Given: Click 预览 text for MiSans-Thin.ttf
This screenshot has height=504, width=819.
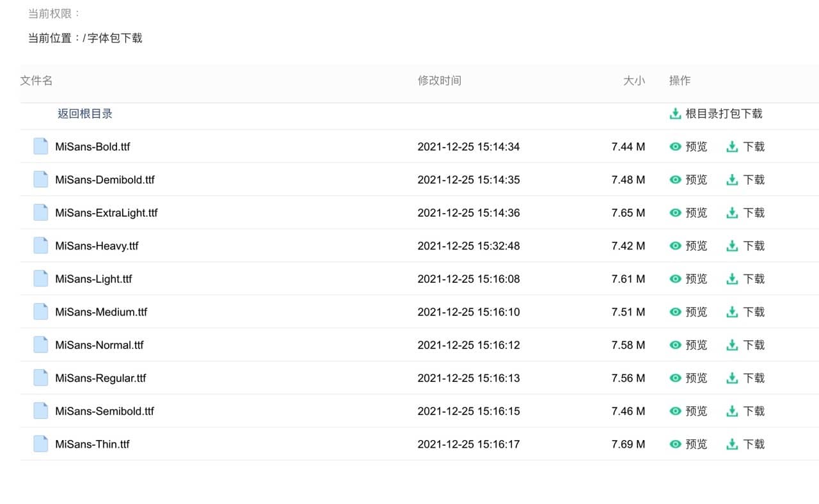Looking at the screenshot, I should [696, 444].
